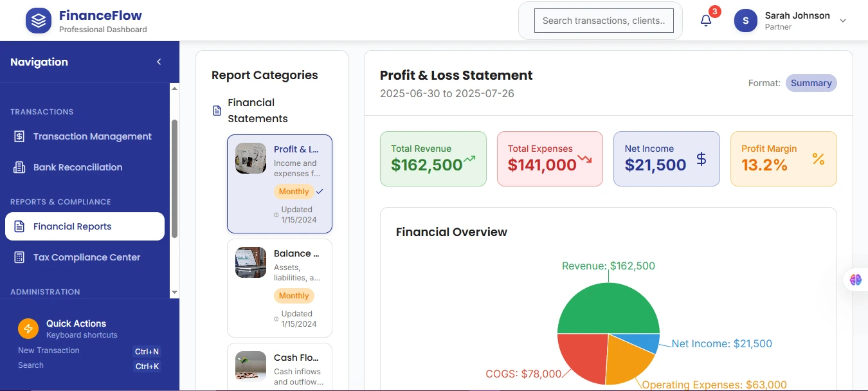Image resolution: width=868 pixels, height=391 pixels.
Task: Click the percent icon on Profit Margin card
Action: (x=818, y=159)
